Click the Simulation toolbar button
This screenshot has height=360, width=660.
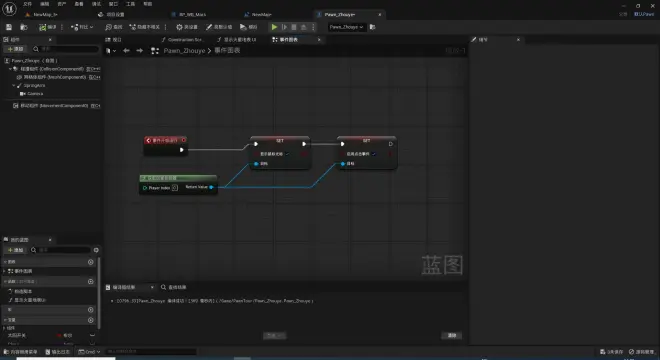tap(248, 27)
